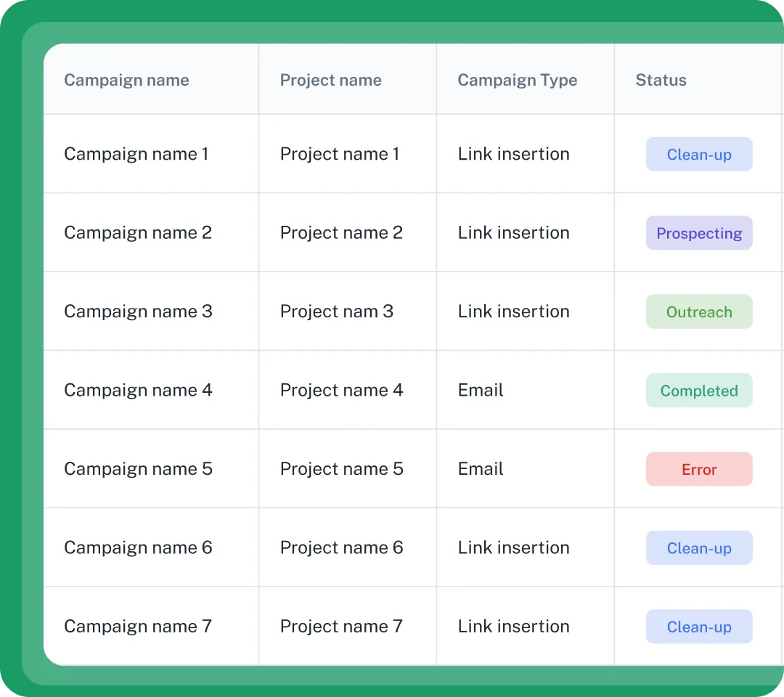The height and width of the screenshot is (697, 784).
Task: Click Email type in Campaign name 5 row
Action: tap(481, 469)
